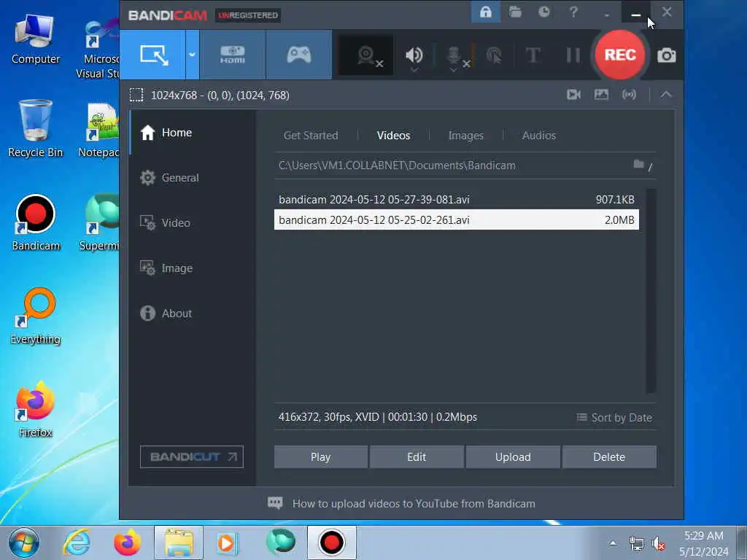Open the Sort by Date menu
This screenshot has width=747, height=560.
click(x=614, y=418)
